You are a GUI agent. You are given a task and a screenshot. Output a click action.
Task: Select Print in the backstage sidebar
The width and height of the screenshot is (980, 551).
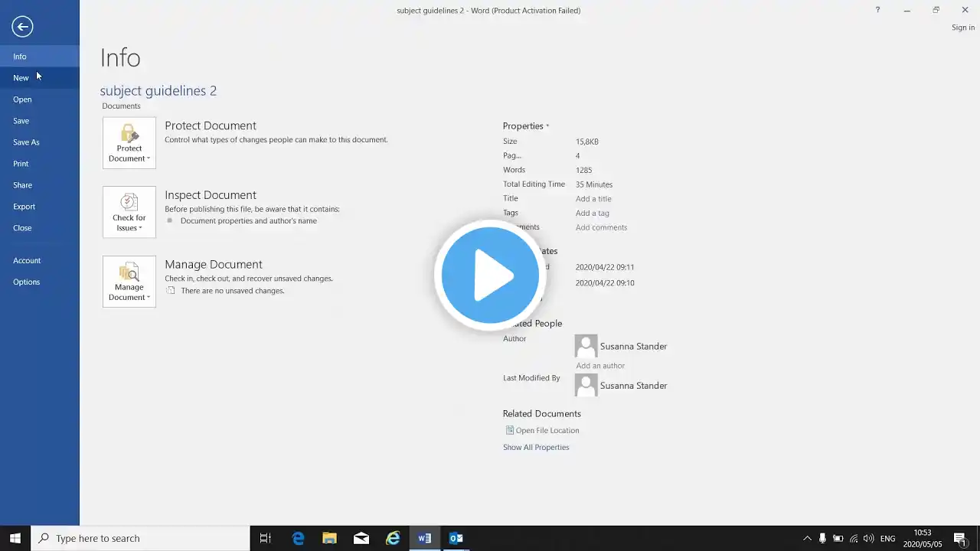pyautogui.click(x=40, y=164)
